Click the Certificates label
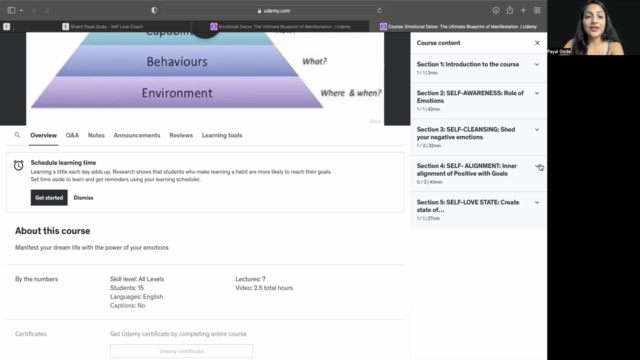Screen dimensions: 640x360 (31, 334)
